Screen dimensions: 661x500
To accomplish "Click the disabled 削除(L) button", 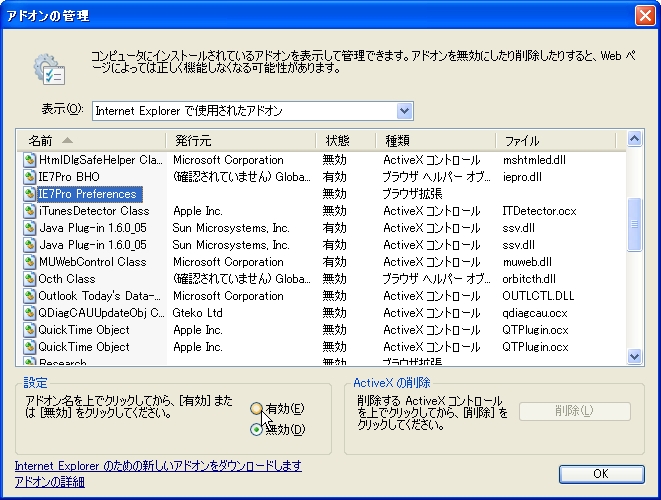I will point(575,411).
